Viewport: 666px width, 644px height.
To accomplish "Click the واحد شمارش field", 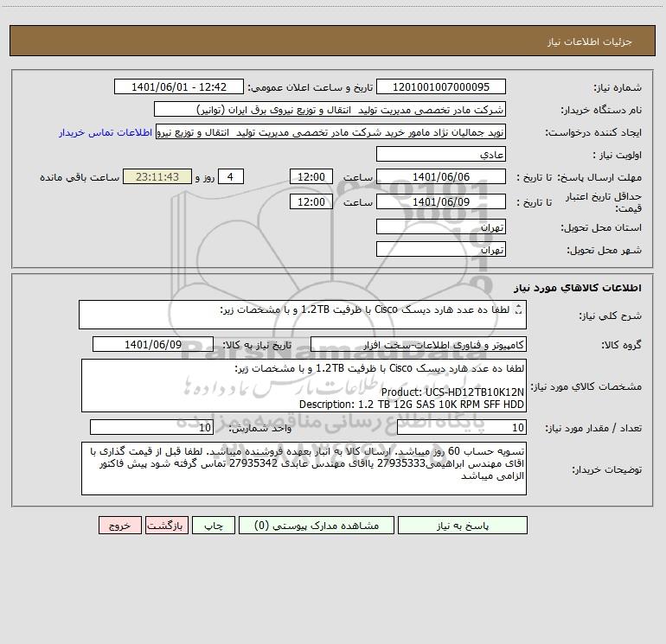I will [x=151, y=428].
